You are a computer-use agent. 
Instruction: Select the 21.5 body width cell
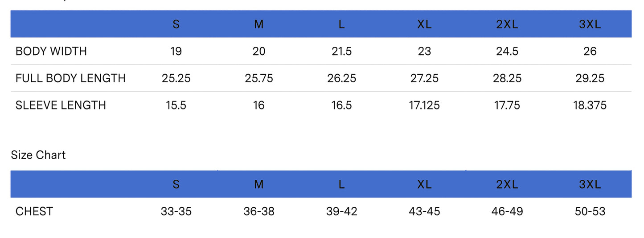coord(341,51)
